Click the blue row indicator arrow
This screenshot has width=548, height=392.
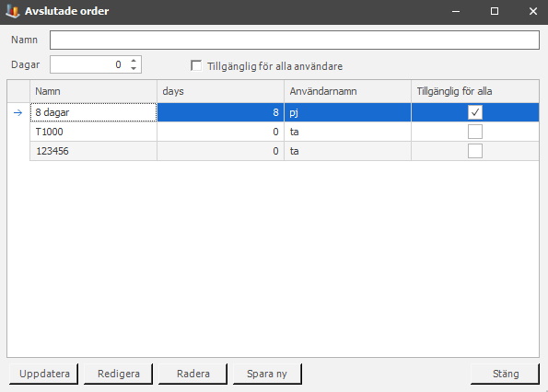pos(17,113)
